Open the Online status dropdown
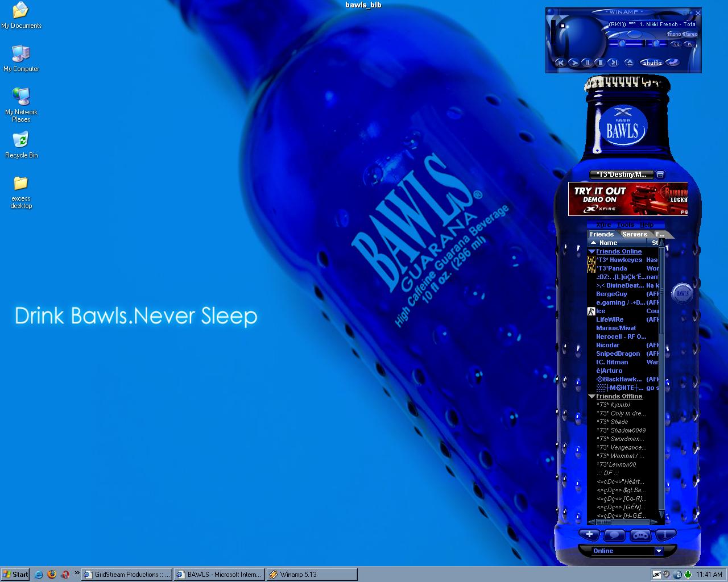 tap(659, 551)
